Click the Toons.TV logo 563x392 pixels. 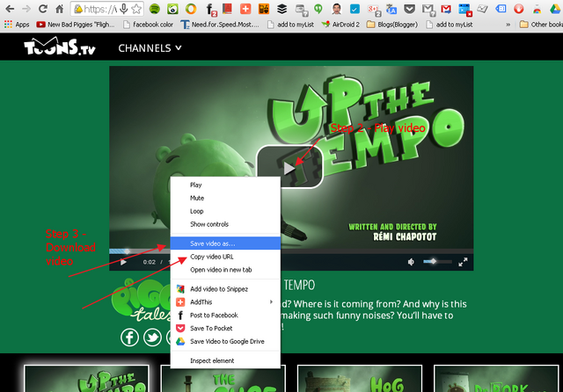pos(60,47)
